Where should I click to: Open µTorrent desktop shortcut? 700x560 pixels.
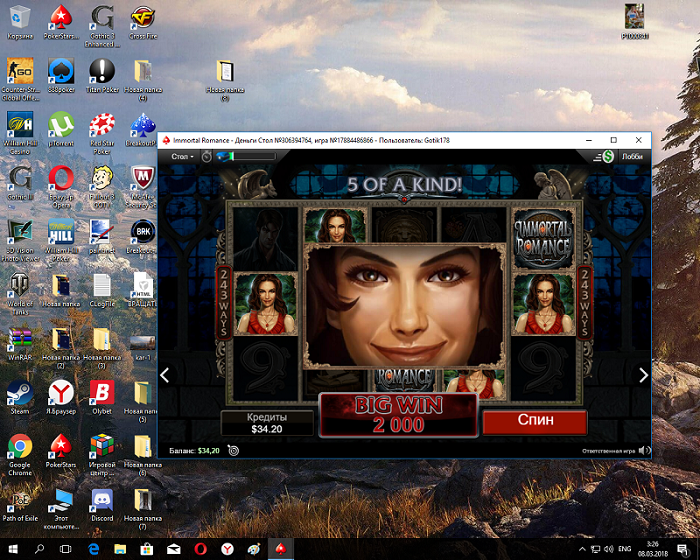click(61, 130)
